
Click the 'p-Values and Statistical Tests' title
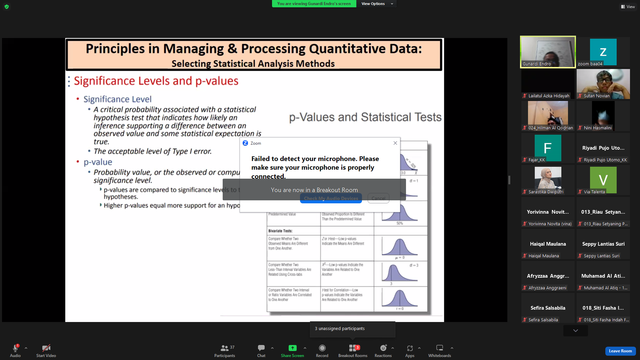(365, 117)
